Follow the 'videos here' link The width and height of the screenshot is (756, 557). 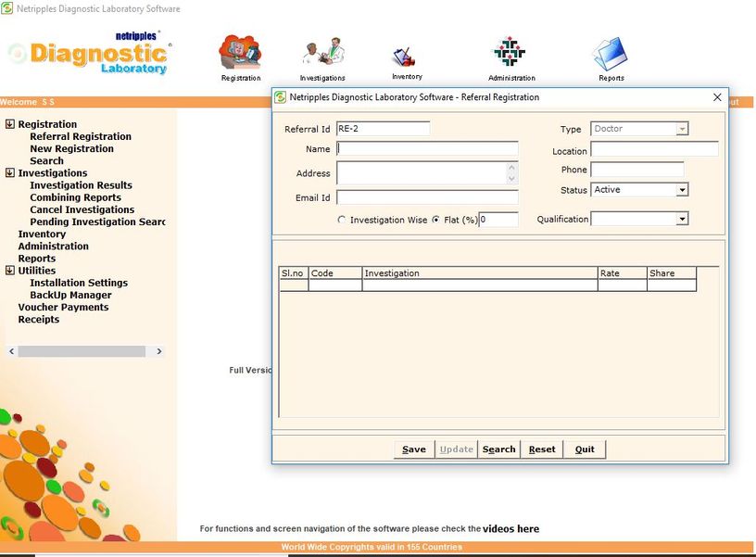click(x=511, y=529)
